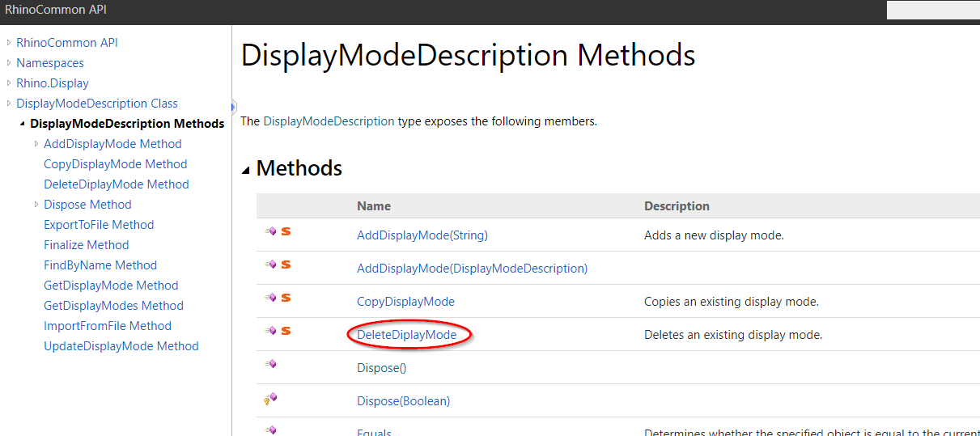980x436 pixels.
Task: Click static S icon in DeleteDiplayMode row
Action: tap(286, 331)
